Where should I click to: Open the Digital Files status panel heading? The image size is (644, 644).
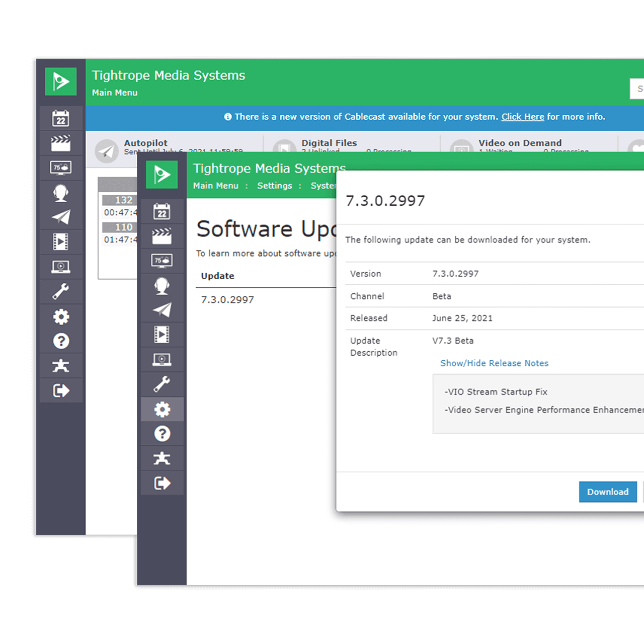click(329, 143)
